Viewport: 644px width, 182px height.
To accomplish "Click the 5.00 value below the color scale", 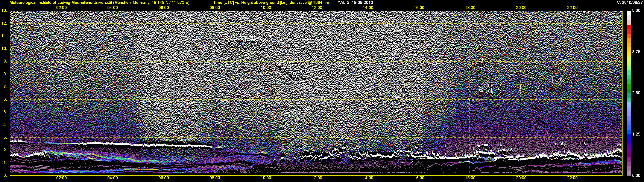I will point(636,176).
